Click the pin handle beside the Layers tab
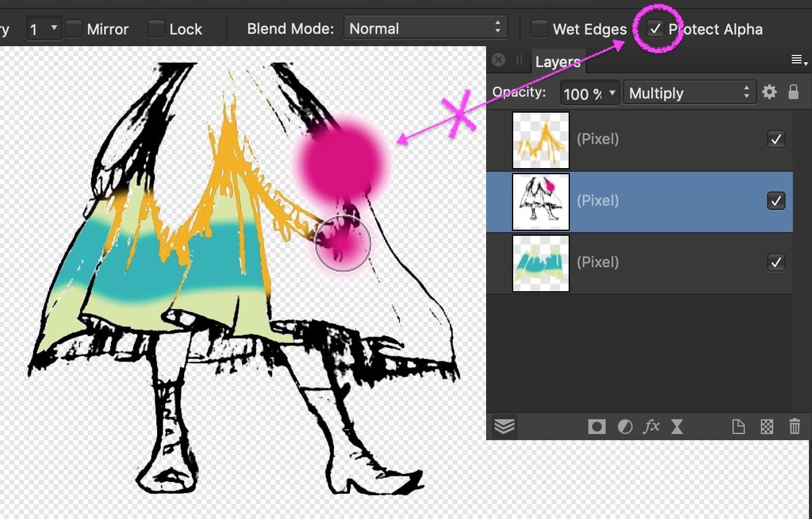Viewport: 812px width, 519px height. pyautogui.click(x=519, y=60)
